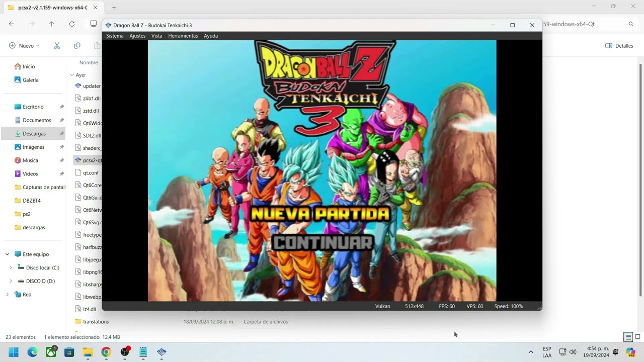Refresh the File Explorer folder view
Viewport: 644px width, 362px height.
[x=72, y=24]
